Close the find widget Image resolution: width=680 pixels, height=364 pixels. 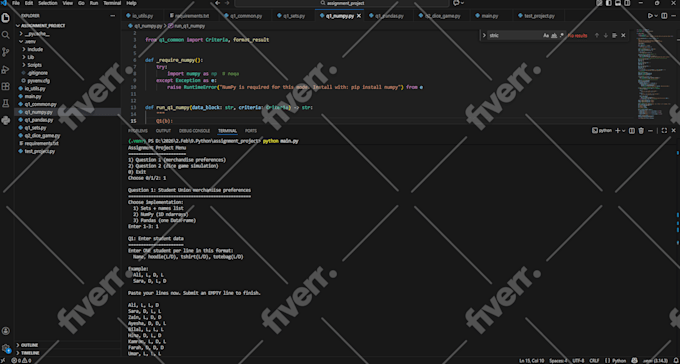623,36
